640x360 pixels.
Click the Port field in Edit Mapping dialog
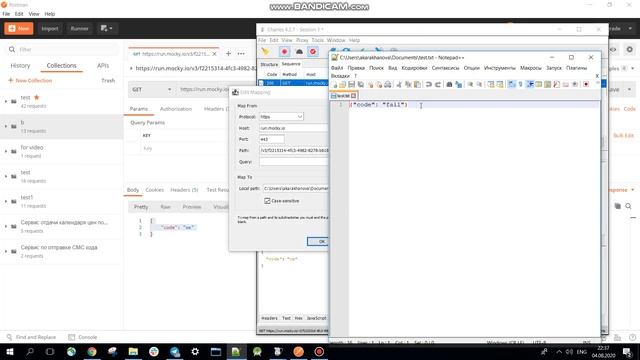click(x=272, y=139)
